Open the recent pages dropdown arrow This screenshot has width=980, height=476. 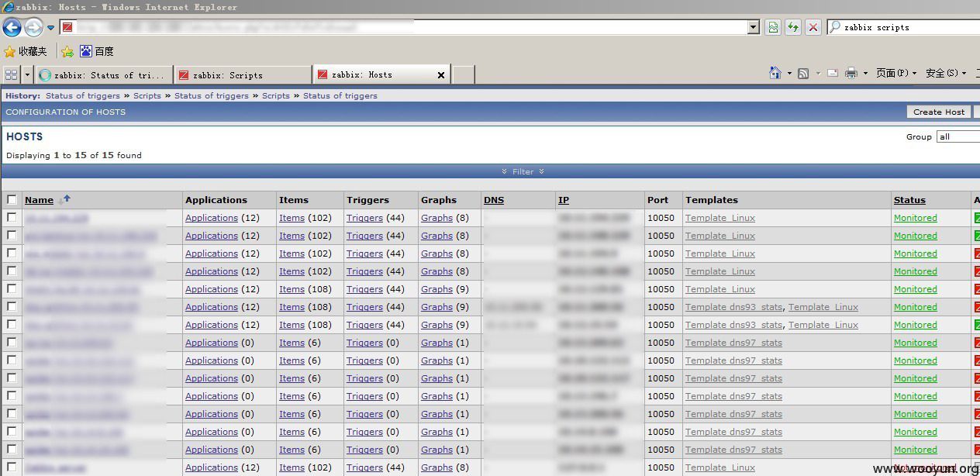[x=50, y=28]
